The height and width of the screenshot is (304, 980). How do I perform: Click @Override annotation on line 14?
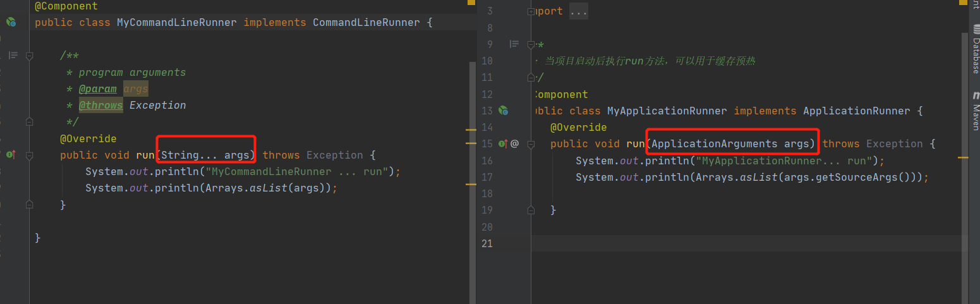579,128
